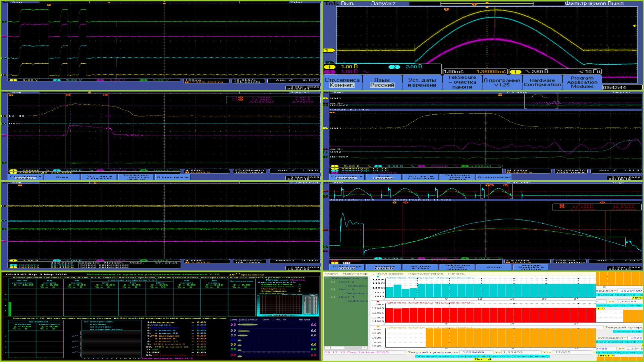The image size is (644, 362).
Task: Toggle the Language English option
Action: click(383, 267)
